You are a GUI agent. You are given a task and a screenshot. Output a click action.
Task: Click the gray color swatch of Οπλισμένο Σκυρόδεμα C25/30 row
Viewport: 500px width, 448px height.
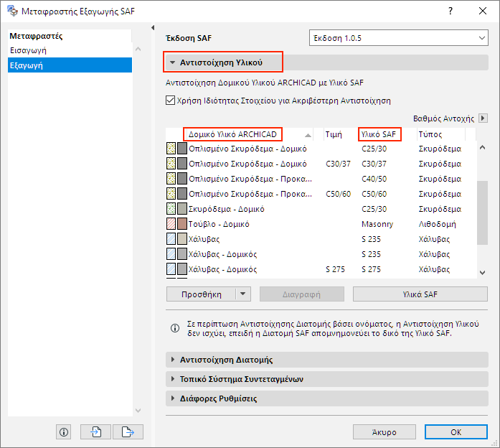[182, 149]
